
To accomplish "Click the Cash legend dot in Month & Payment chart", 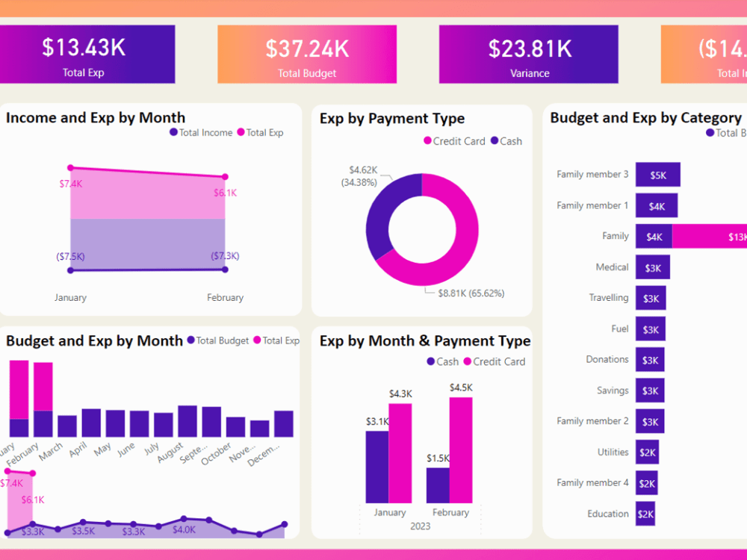I will coord(431,361).
